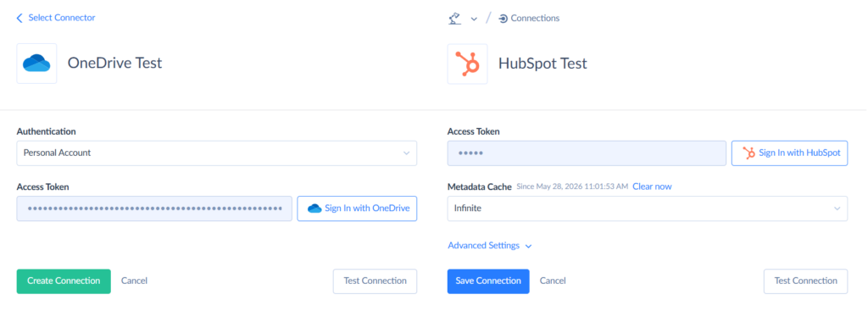Click Sign In with HubSpot button

(x=789, y=153)
